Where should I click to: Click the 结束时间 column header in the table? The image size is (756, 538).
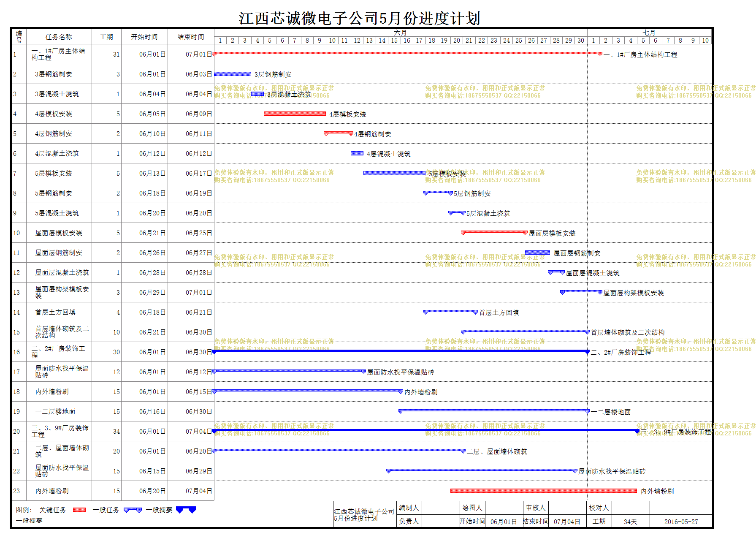[191, 37]
